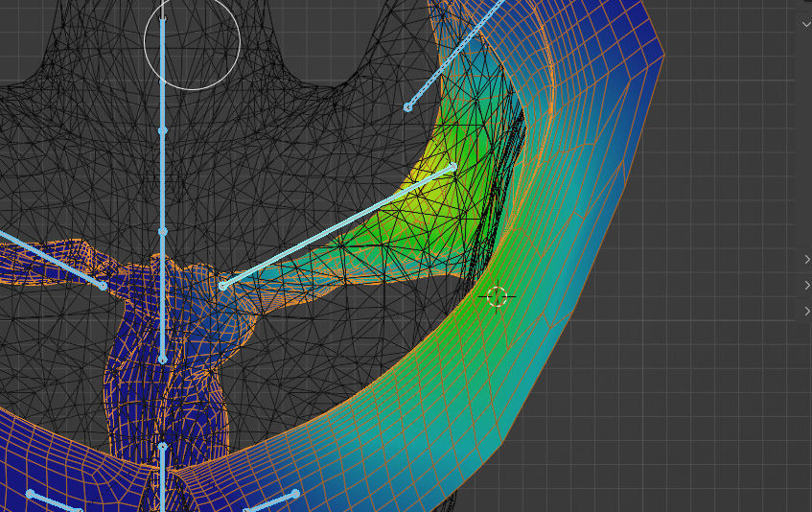Screen dimensions: 812x512
Task: Click the head joint of the highlighted bone
Action: (x=223, y=286)
